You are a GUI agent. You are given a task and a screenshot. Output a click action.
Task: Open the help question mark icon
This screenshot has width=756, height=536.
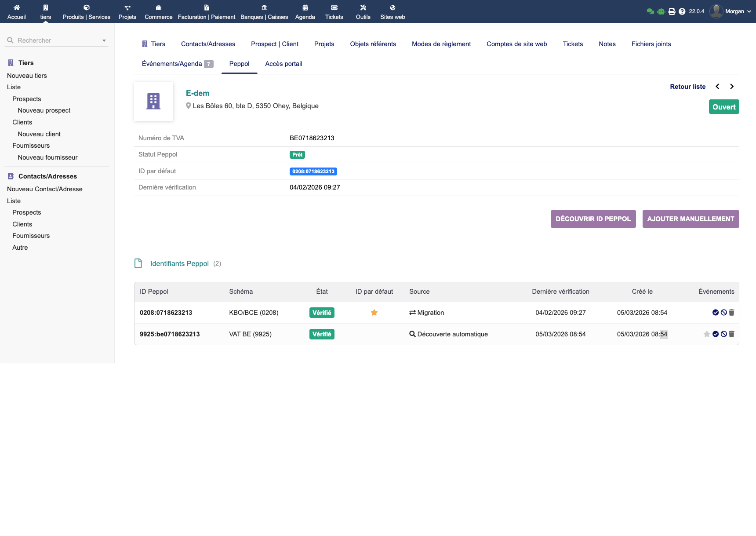(x=682, y=11)
